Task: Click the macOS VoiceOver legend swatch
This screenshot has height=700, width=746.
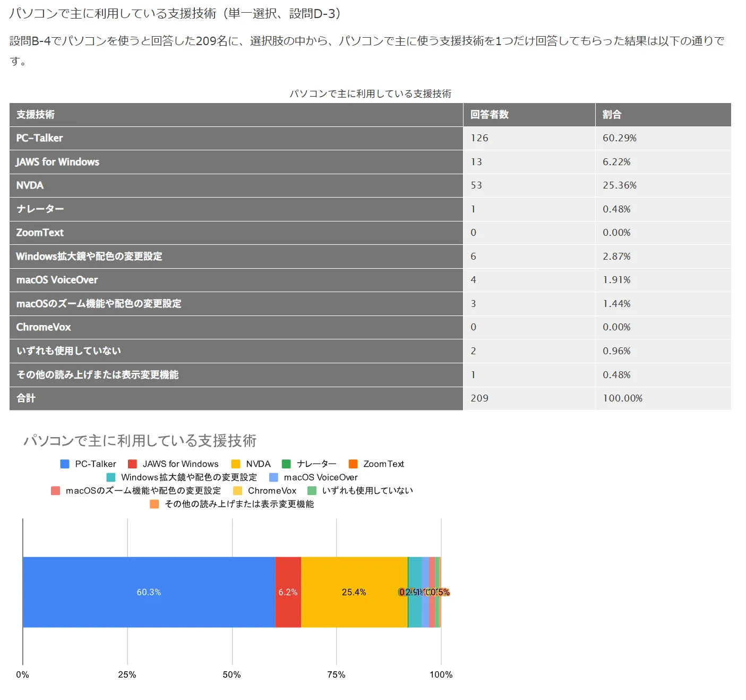Action: click(x=274, y=477)
